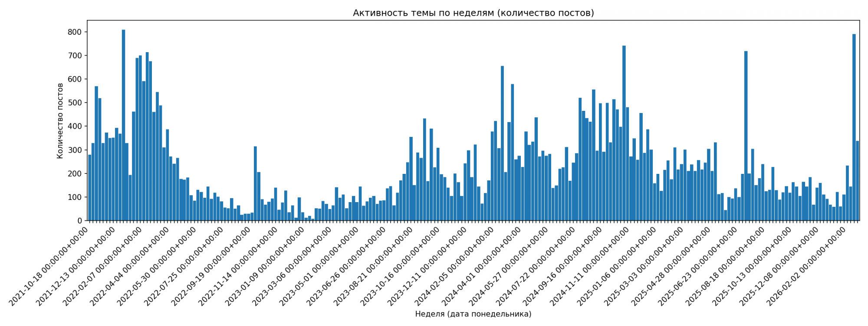
Task: Click the y-axis label 'Количество постов'
Action: [60, 121]
